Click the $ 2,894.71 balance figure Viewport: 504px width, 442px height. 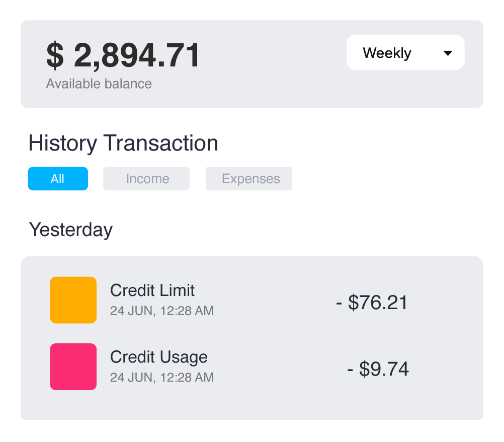123,55
